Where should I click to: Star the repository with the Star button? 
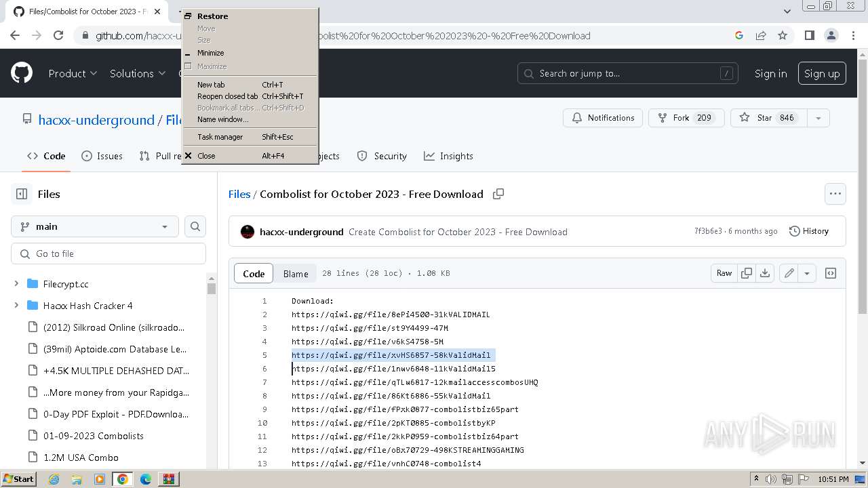pyautogui.click(x=769, y=118)
